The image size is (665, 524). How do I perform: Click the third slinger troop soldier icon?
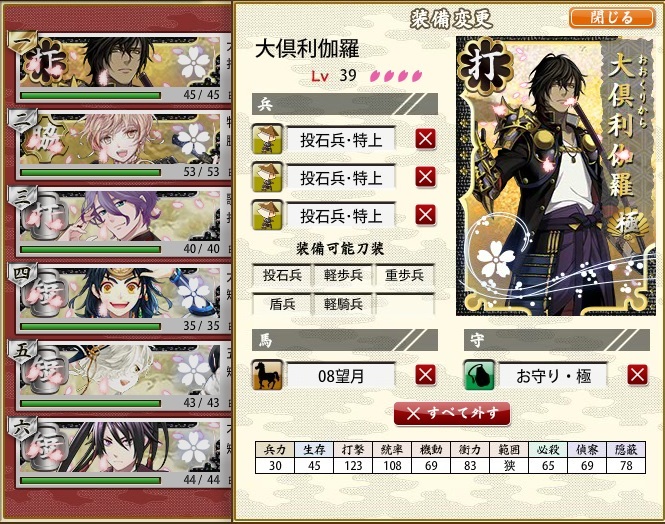pos(267,215)
